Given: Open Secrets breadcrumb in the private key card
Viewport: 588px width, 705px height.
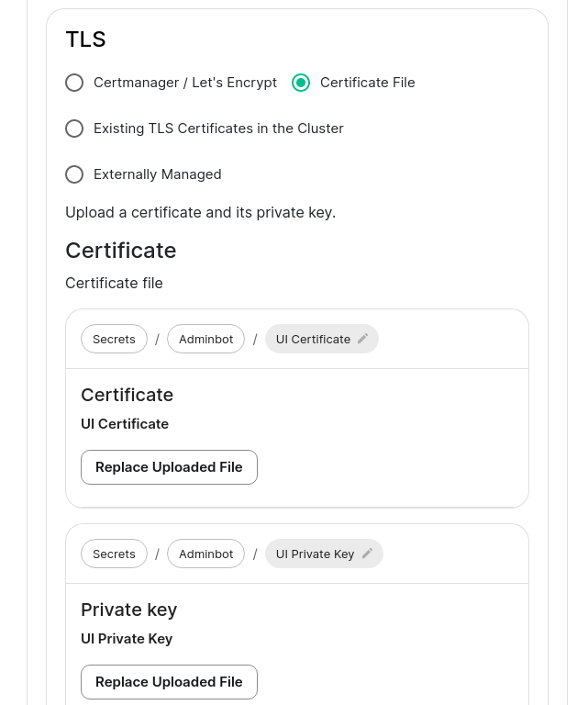Looking at the screenshot, I should (114, 554).
